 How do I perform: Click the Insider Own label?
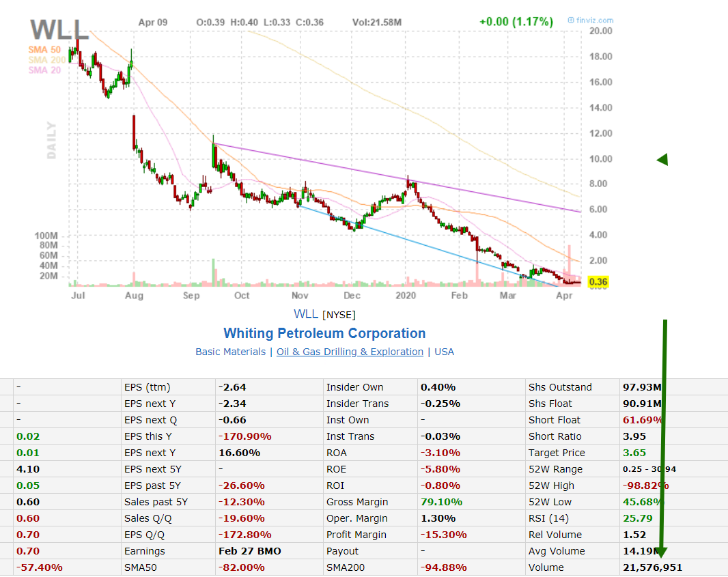tap(354, 387)
